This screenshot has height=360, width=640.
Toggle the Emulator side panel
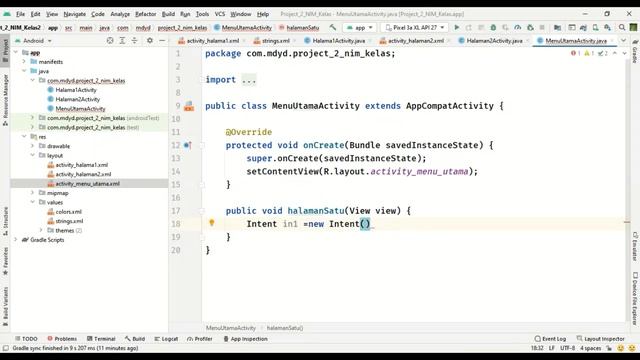click(635, 247)
